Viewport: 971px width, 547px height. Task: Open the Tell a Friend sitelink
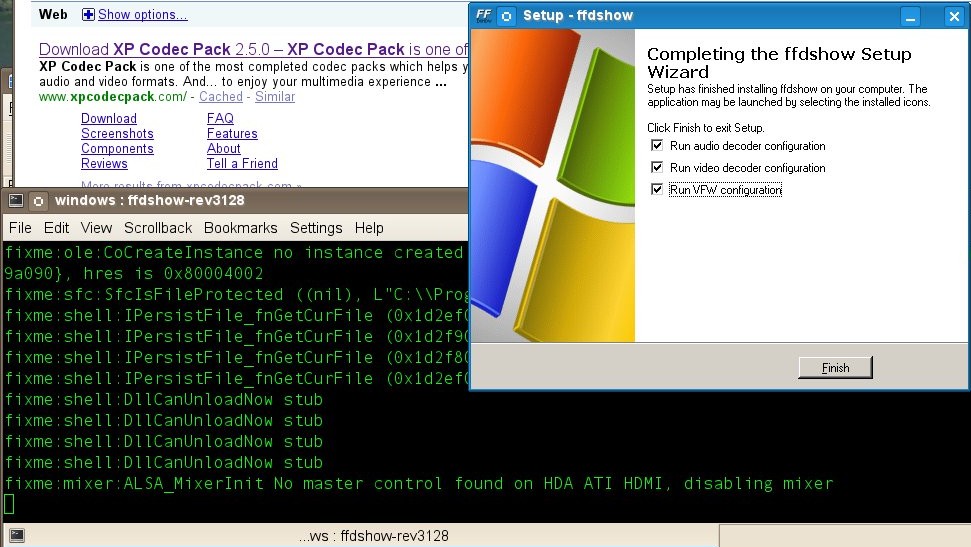point(242,164)
